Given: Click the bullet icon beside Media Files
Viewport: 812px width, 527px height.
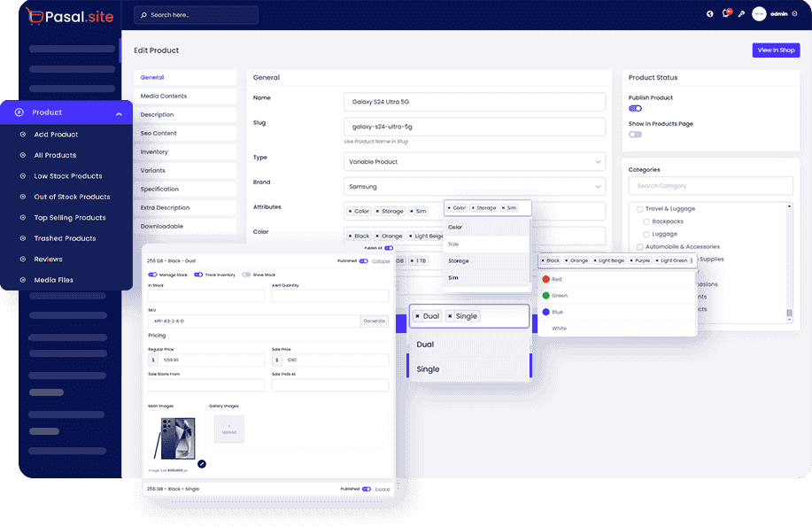Looking at the screenshot, I should 23,280.
